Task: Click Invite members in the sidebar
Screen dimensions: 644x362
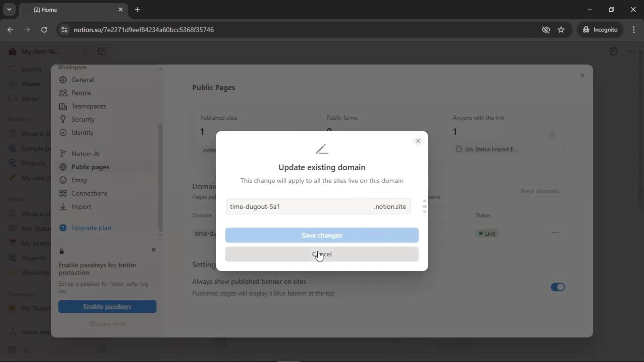Action: pos(29,332)
